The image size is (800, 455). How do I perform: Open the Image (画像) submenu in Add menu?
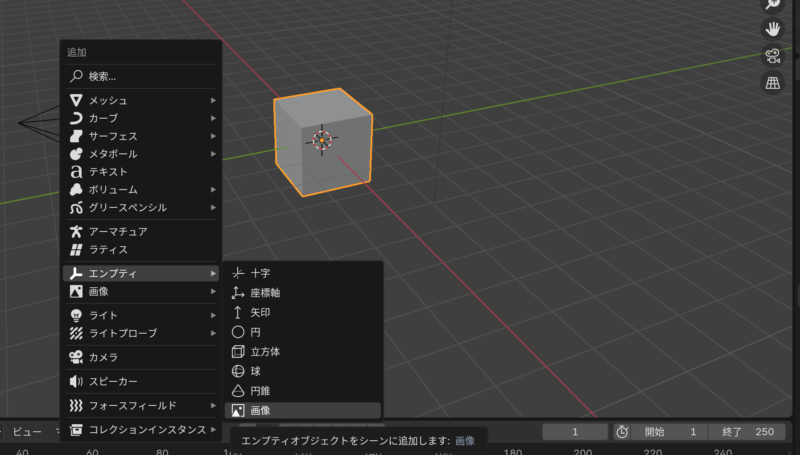tap(141, 291)
